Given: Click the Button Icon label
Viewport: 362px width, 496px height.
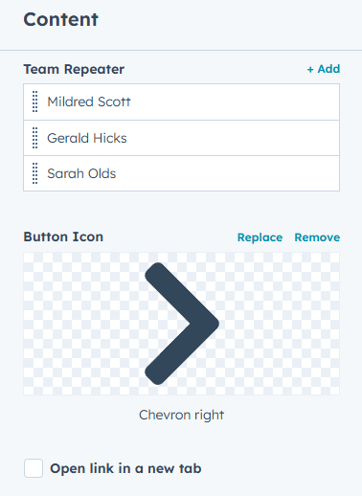Looking at the screenshot, I should 63,237.
